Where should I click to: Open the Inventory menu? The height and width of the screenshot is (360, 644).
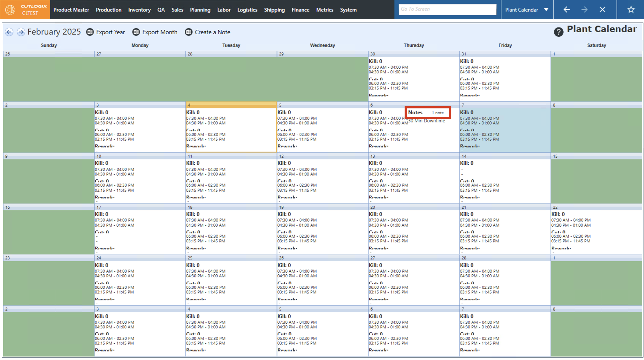pyautogui.click(x=139, y=10)
